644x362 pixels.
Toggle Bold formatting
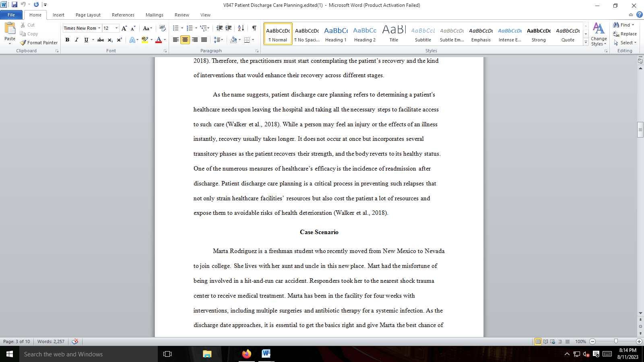pos(67,40)
